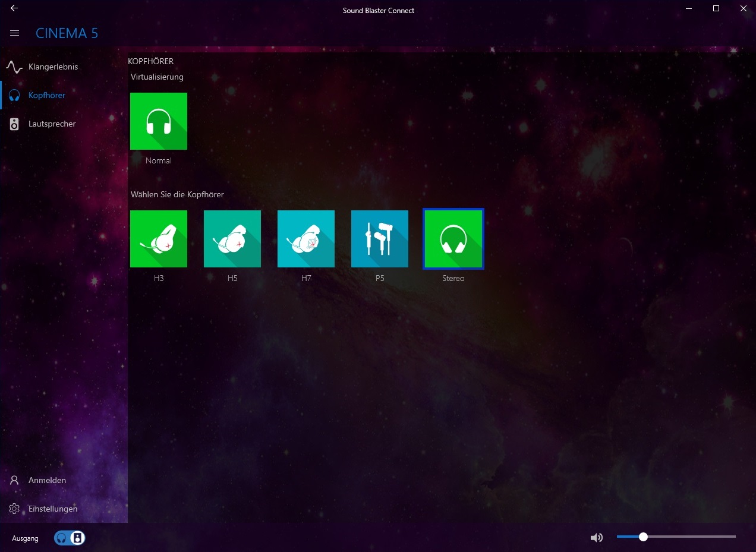The width and height of the screenshot is (756, 552).
Task: Select the Stereo headphones tile
Action: 453,239
